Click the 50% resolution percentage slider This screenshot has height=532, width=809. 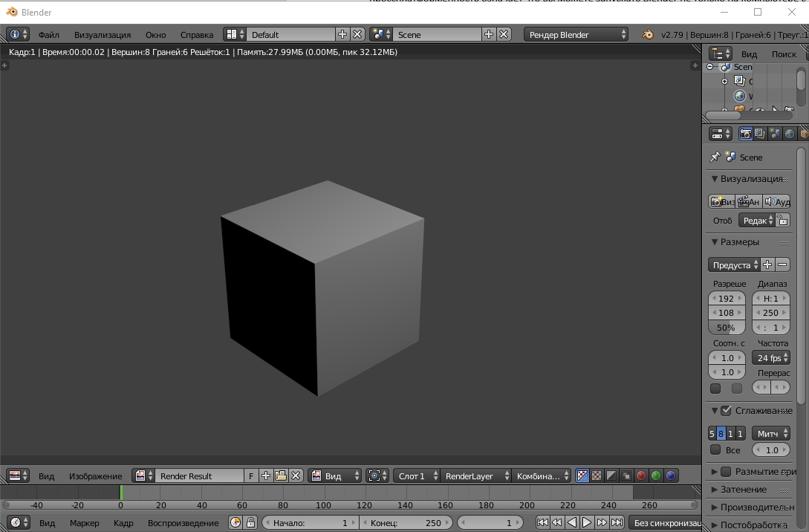(727, 328)
